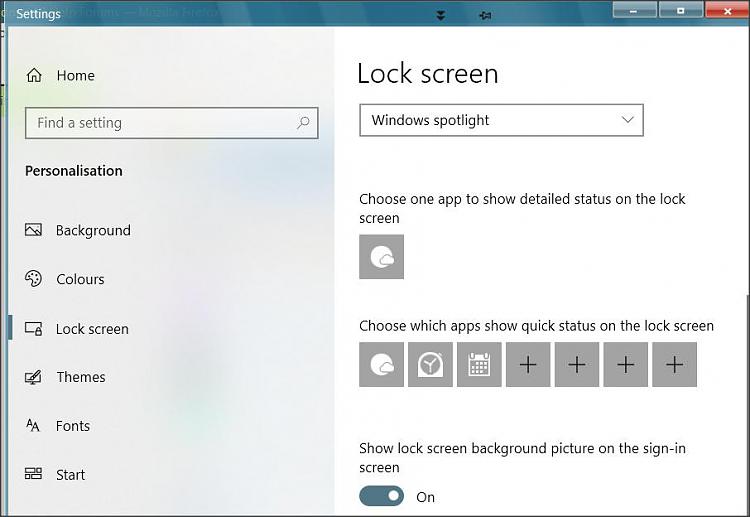Open the Windows spotlight background dropdown
Screen dimensions: 750x517
point(501,120)
